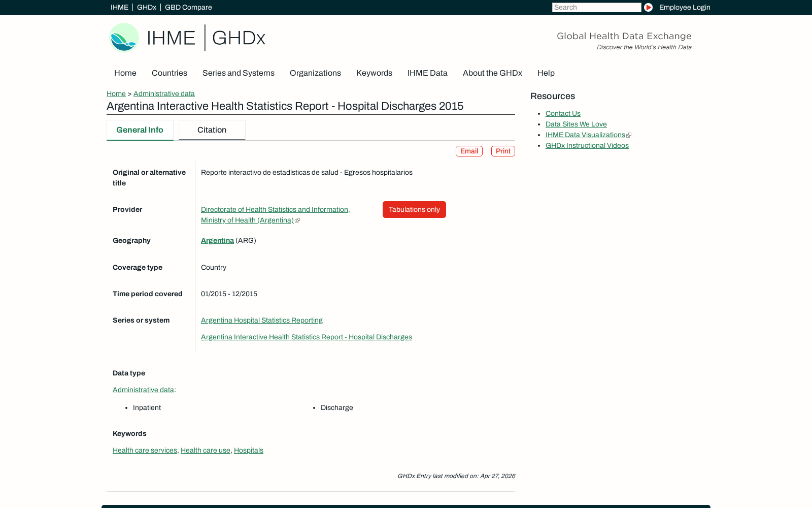Click the Email button
This screenshot has width=812, height=508.
click(x=469, y=151)
